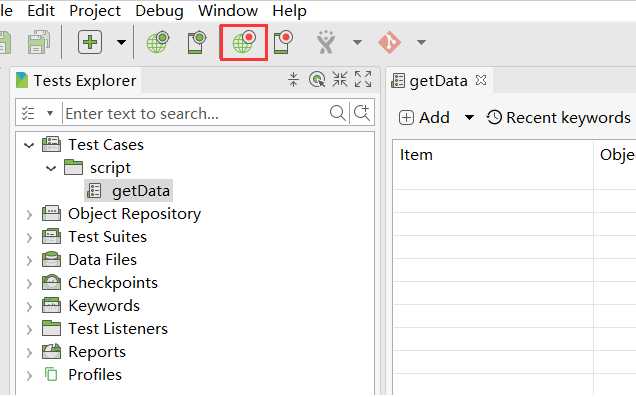Expand the Object Repository node
The image size is (636, 397).
tap(29, 215)
